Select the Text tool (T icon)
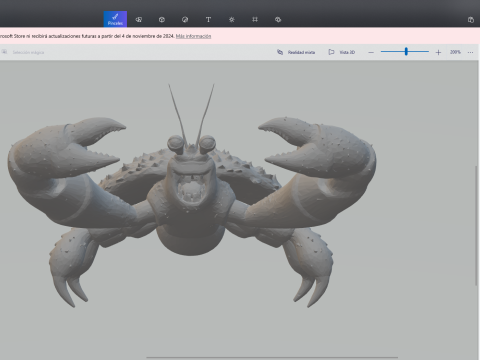 [208, 20]
